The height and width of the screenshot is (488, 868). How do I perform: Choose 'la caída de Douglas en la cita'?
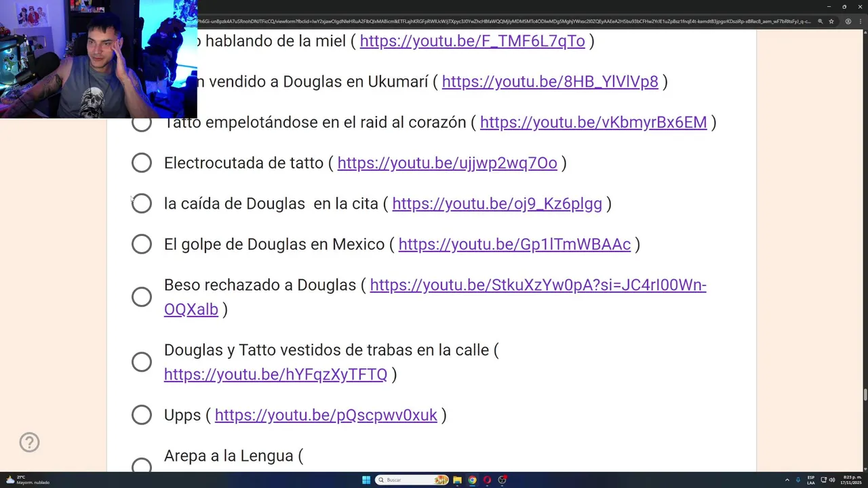click(x=142, y=203)
